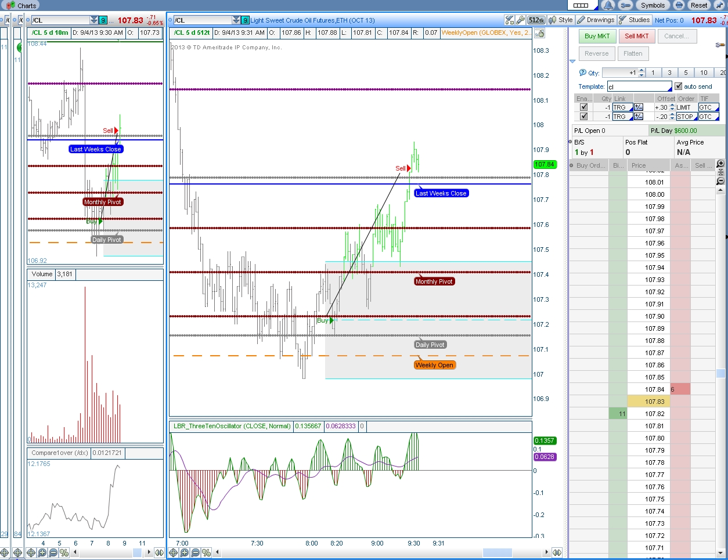
Task: Click the crosshair icon below the left 10m chart
Action: (x=31, y=552)
